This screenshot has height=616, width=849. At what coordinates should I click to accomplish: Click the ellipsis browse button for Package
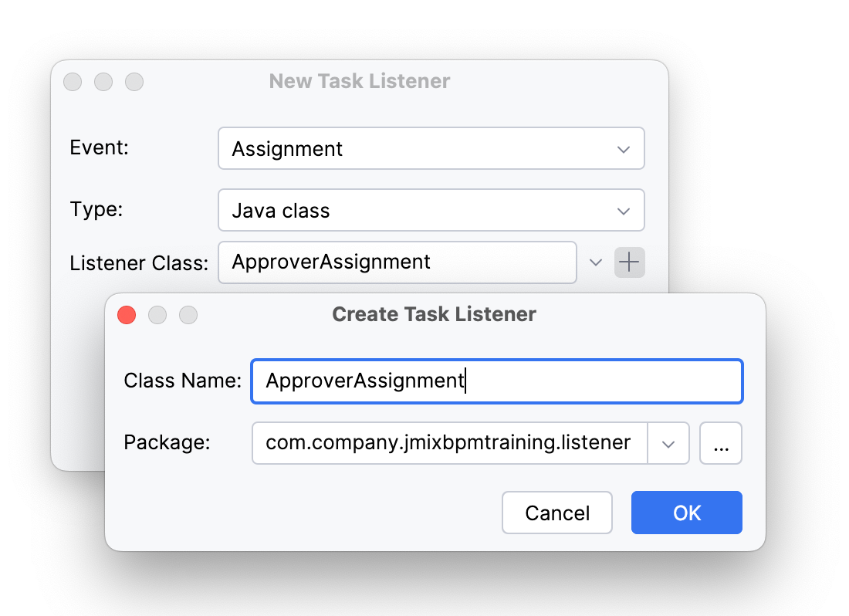pyautogui.click(x=721, y=443)
